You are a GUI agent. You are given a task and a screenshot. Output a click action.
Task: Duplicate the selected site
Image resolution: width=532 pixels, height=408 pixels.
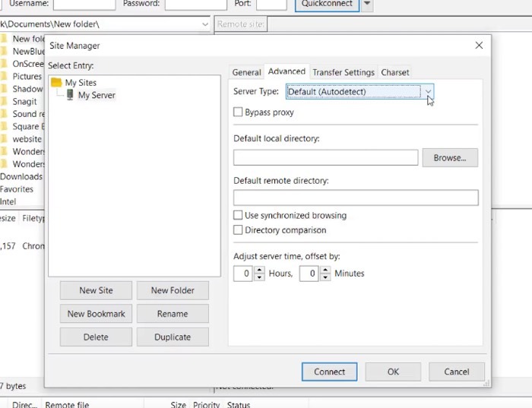[x=173, y=337]
